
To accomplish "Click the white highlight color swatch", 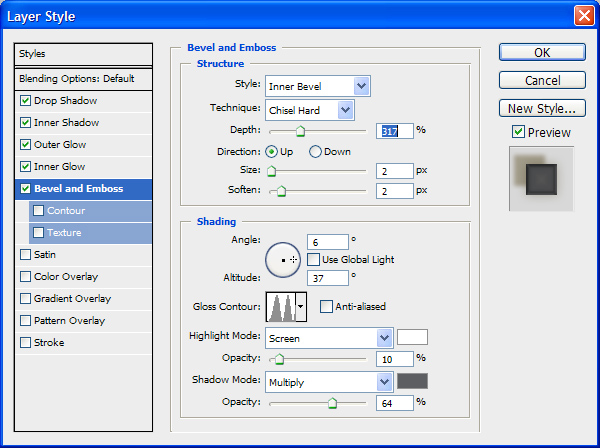I will coord(412,337).
